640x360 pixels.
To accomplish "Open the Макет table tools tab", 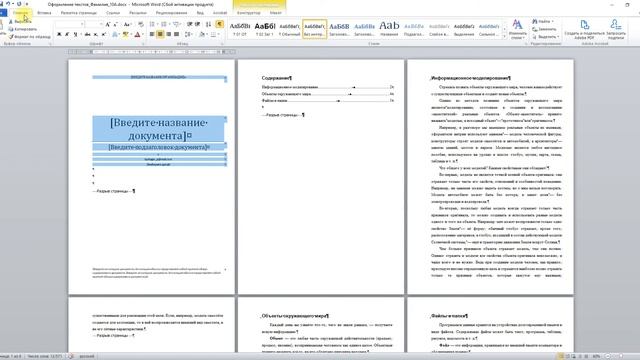I will (276, 13).
